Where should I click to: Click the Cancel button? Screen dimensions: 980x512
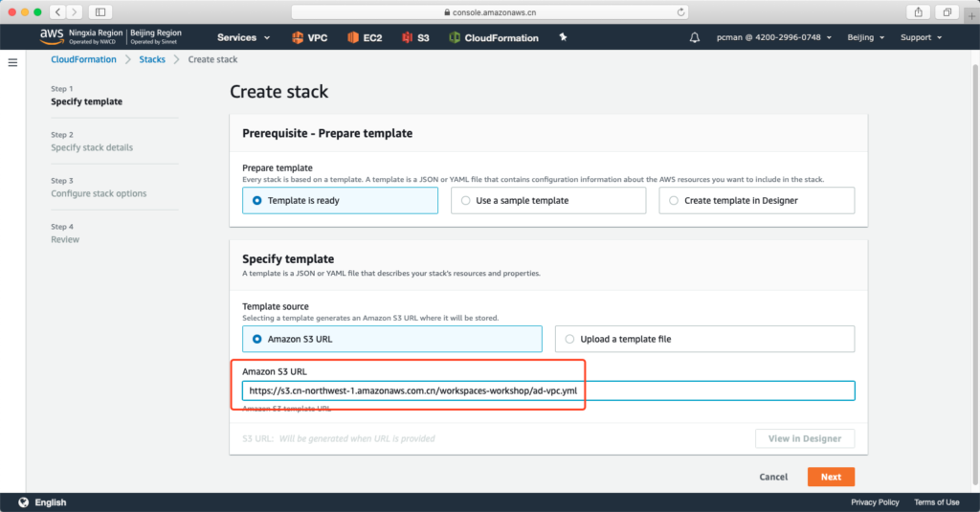(x=773, y=477)
